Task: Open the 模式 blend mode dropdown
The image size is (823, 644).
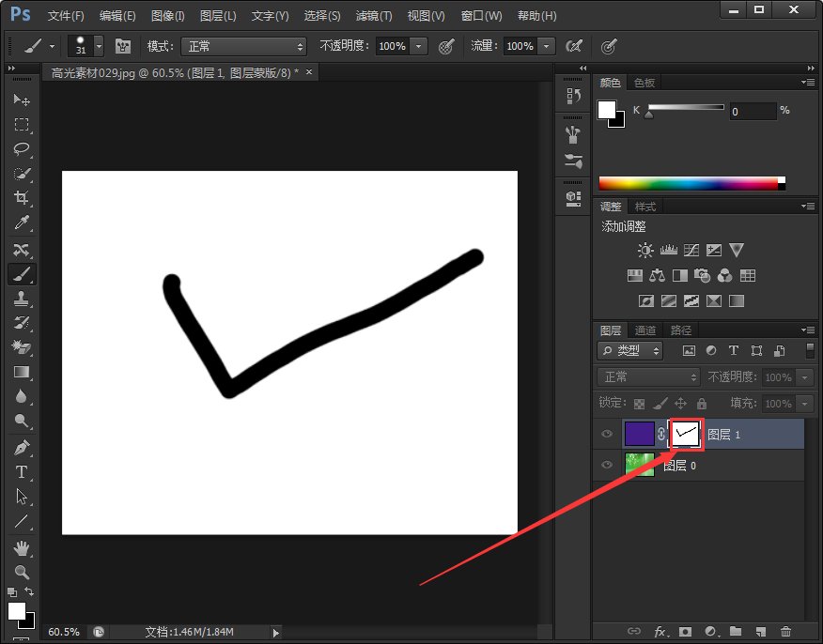Action: (244, 46)
